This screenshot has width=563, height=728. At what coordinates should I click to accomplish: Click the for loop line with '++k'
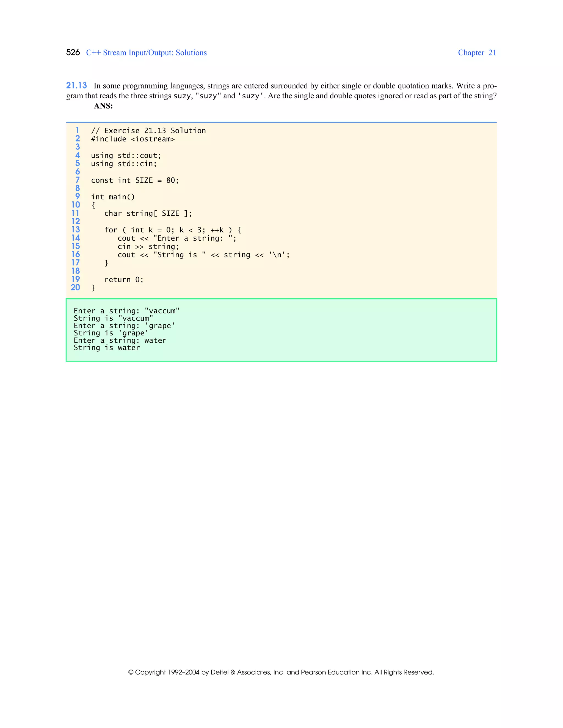pos(173,230)
